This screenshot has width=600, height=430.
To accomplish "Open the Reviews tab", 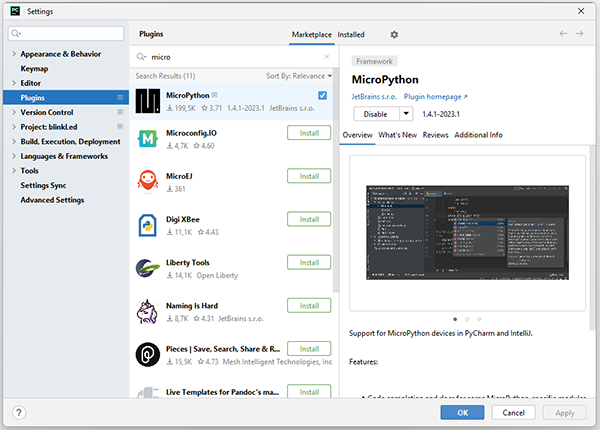I will tap(435, 135).
